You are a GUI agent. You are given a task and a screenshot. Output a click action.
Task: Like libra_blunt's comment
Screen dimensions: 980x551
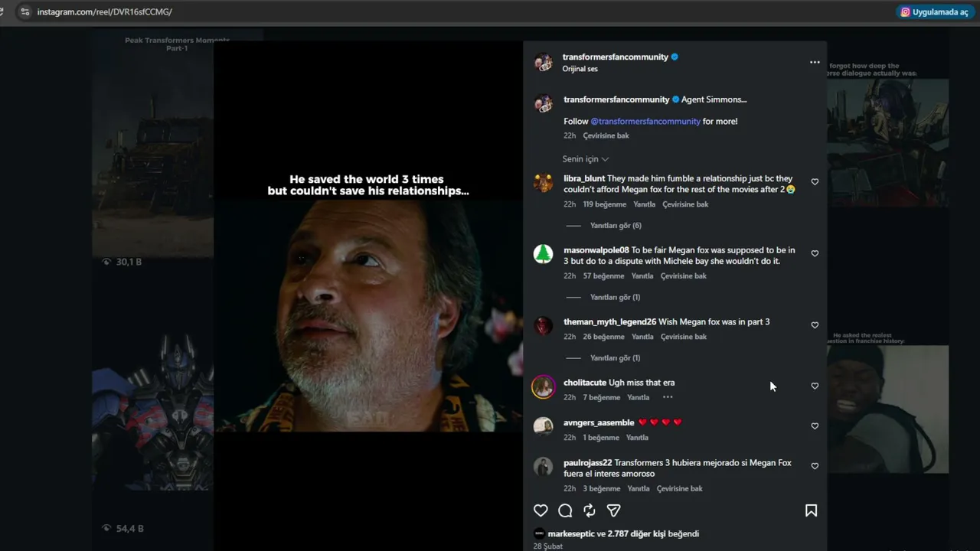(815, 182)
